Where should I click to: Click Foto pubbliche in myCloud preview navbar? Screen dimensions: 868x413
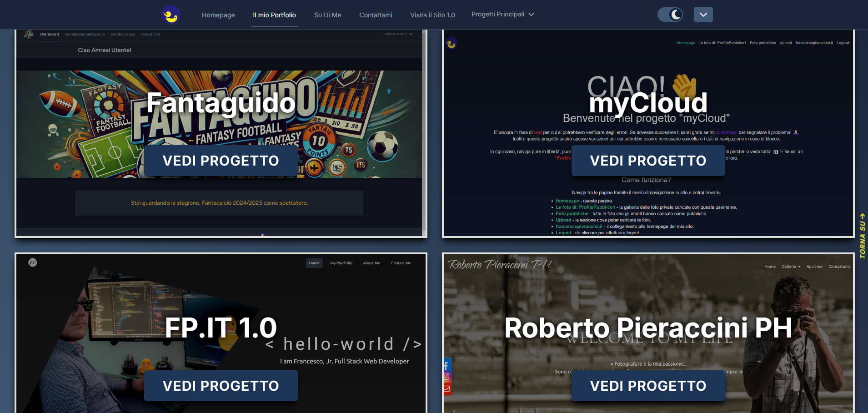[x=763, y=43]
